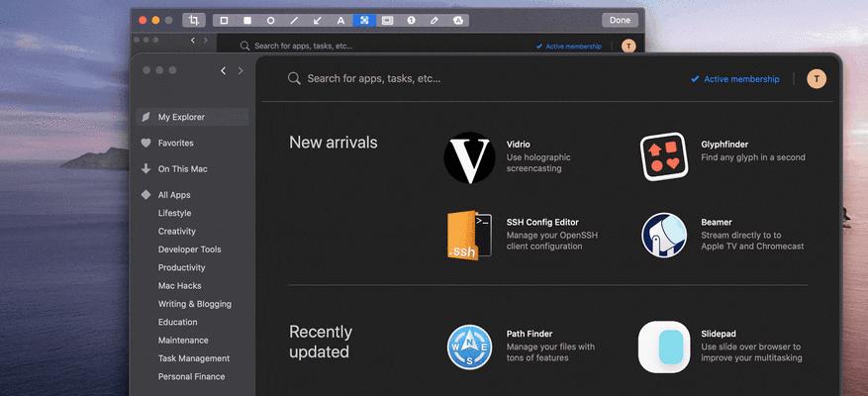Viewport: 868px width, 396px height.
Task: Click the back chevron in front window
Action: click(x=223, y=71)
